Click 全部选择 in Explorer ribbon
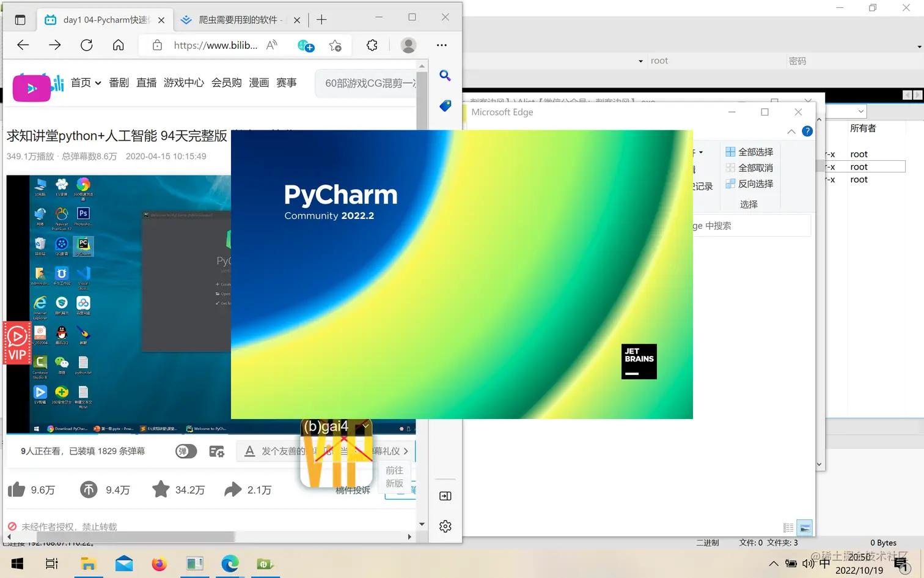The height and width of the screenshot is (578, 924). [749, 152]
